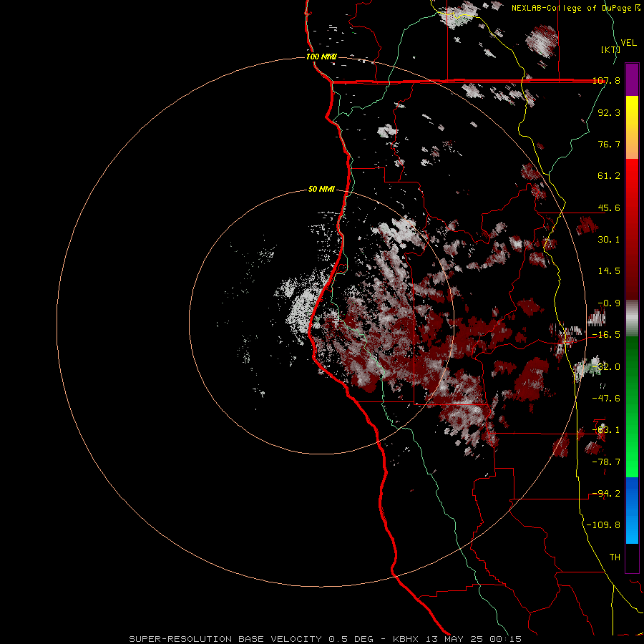The width and height of the screenshot is (644, 644).
Task: Click the -78.7 velocity scale value
Action: pyautogui.click(x=607, y=462)
